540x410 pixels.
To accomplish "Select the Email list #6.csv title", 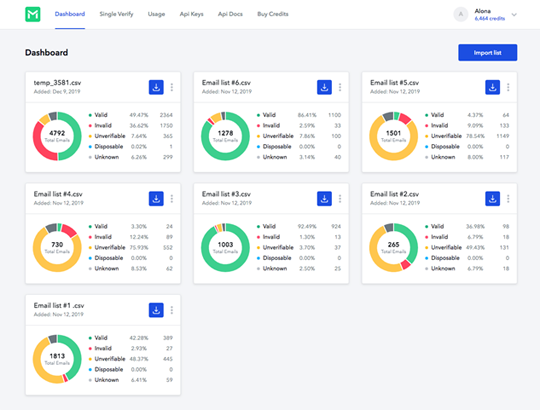I will [x=226, y=83].
